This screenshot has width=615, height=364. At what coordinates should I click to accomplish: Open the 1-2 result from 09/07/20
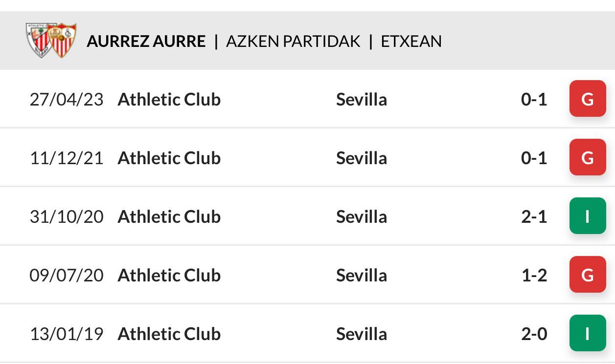(534, 275)
